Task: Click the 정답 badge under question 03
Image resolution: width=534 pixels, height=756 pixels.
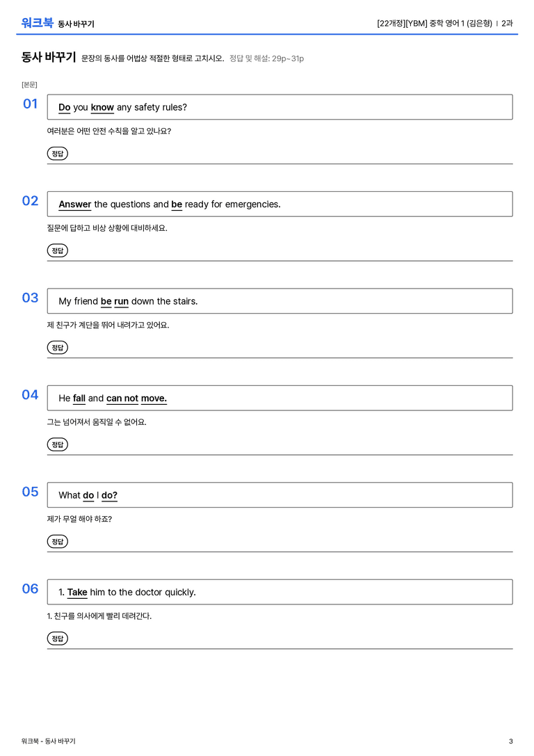Action: click(x=57, y=347)
